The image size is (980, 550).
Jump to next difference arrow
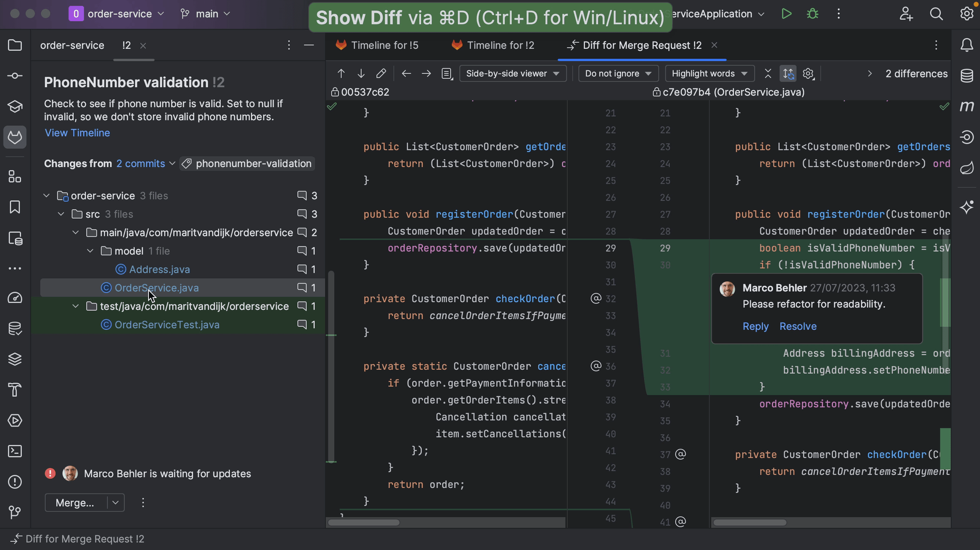[361, 74]
